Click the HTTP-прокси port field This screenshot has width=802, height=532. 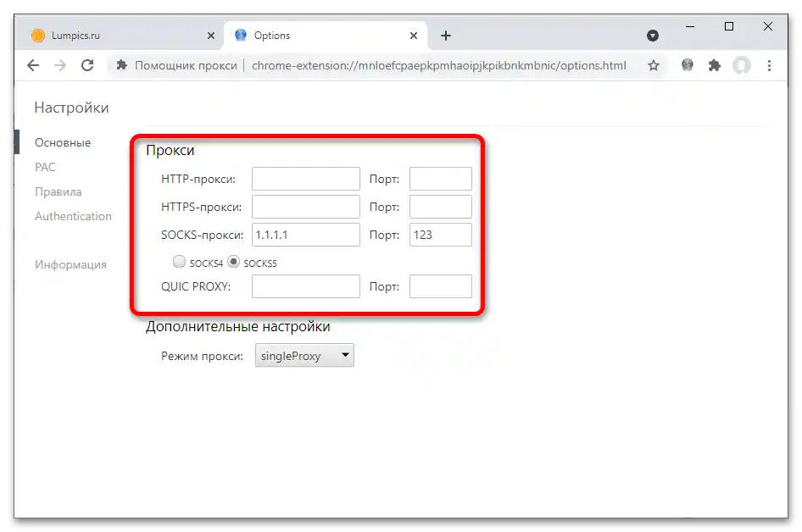click(x=440, y=179)
